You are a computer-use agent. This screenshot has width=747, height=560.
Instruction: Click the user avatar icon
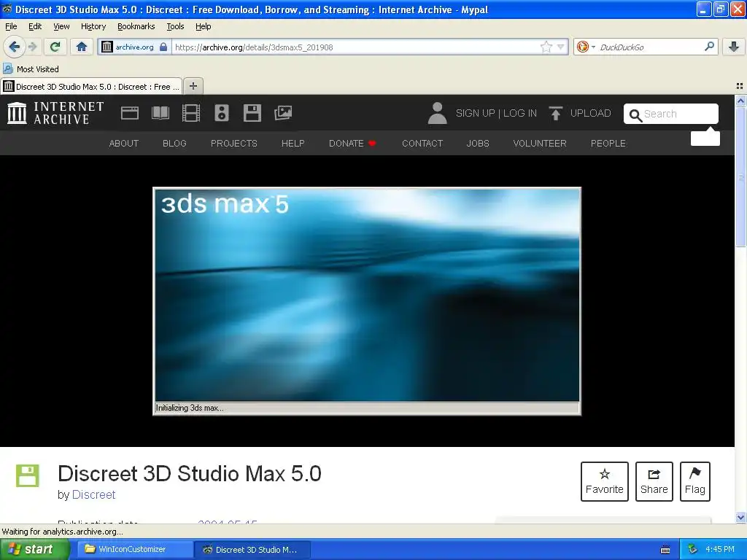pos(437,113)
